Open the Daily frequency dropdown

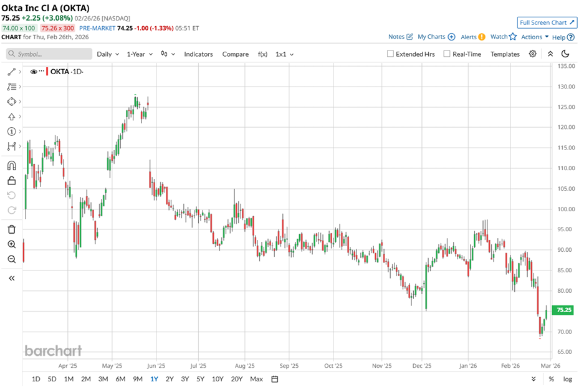(107, 54)
